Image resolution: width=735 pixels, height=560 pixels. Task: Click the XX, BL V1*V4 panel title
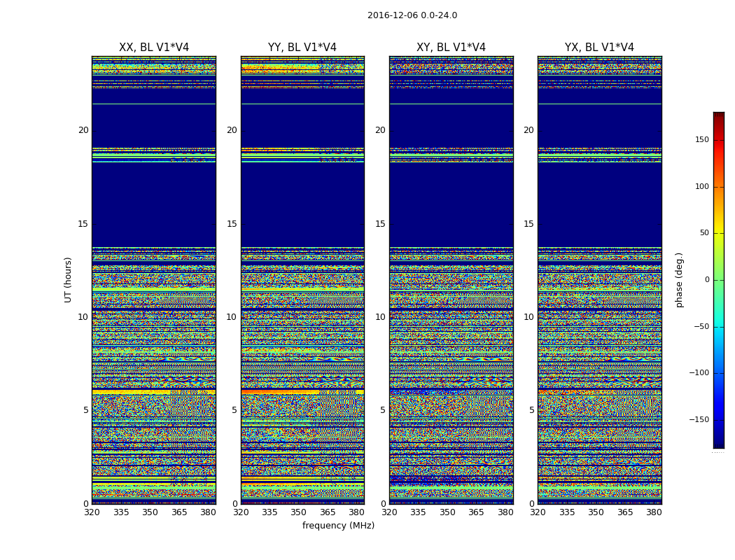tap(154, 48)
